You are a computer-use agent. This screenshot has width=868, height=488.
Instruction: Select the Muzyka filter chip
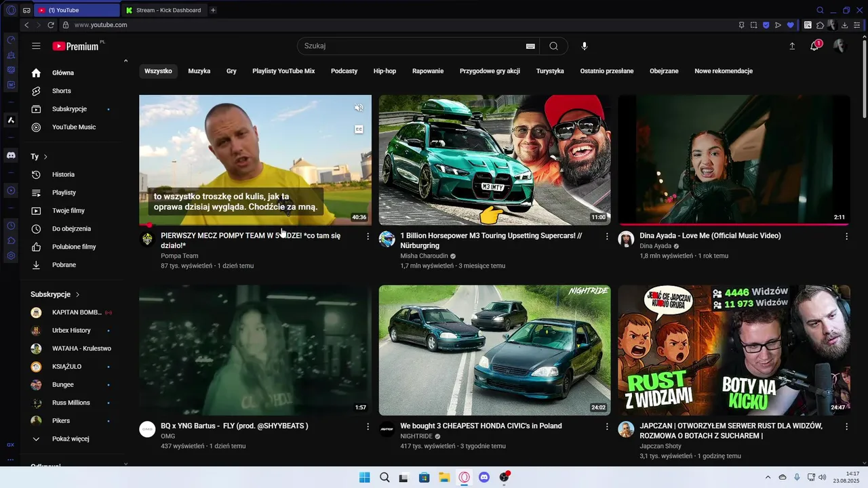(199, 71)
